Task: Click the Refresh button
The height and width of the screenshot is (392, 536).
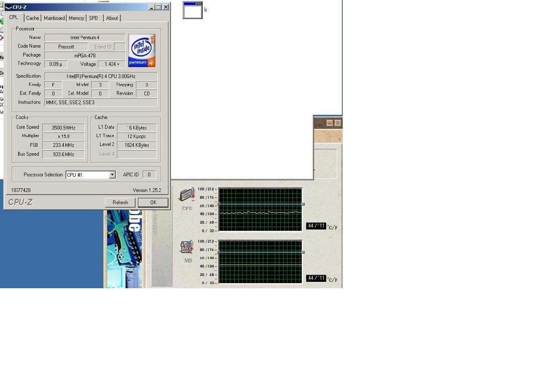Action: [120, 203]
